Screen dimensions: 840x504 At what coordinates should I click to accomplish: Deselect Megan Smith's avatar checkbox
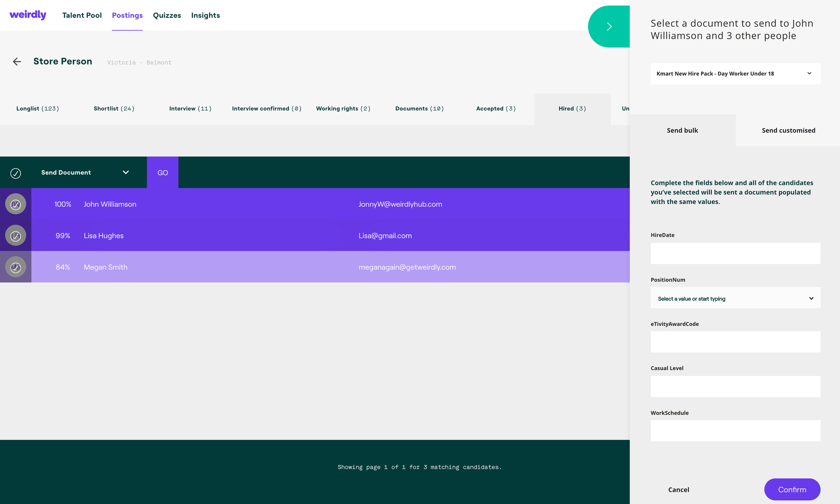(x=16, y=267)
